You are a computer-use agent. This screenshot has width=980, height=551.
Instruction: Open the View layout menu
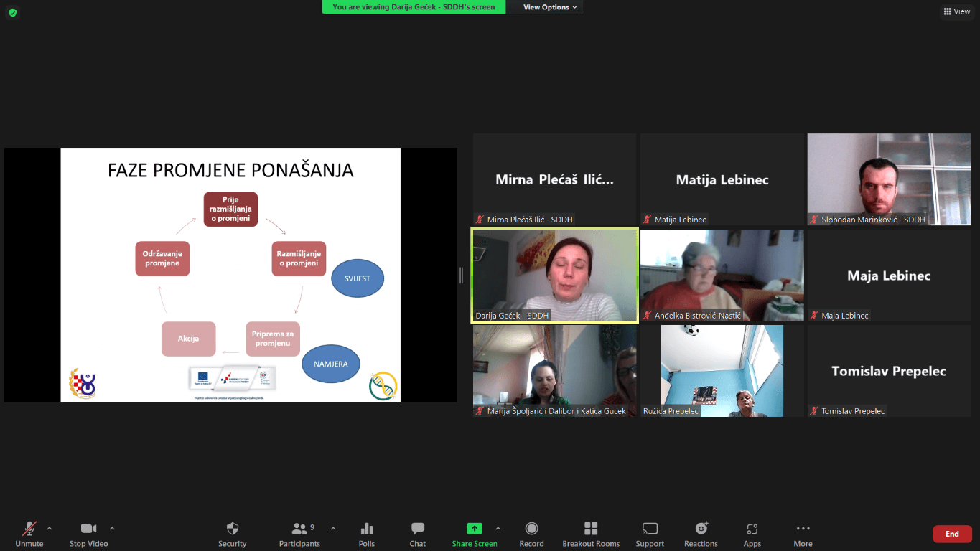[x=956, y=11]
